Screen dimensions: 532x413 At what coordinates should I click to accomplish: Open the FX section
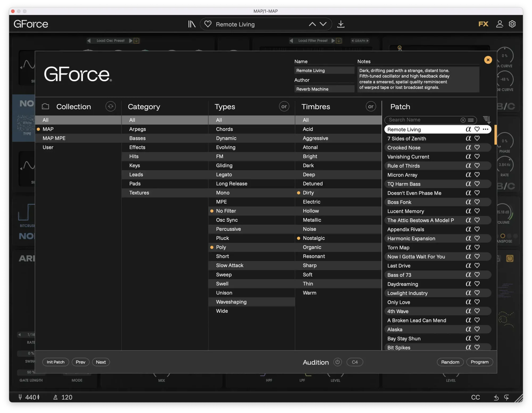[483, 24]
